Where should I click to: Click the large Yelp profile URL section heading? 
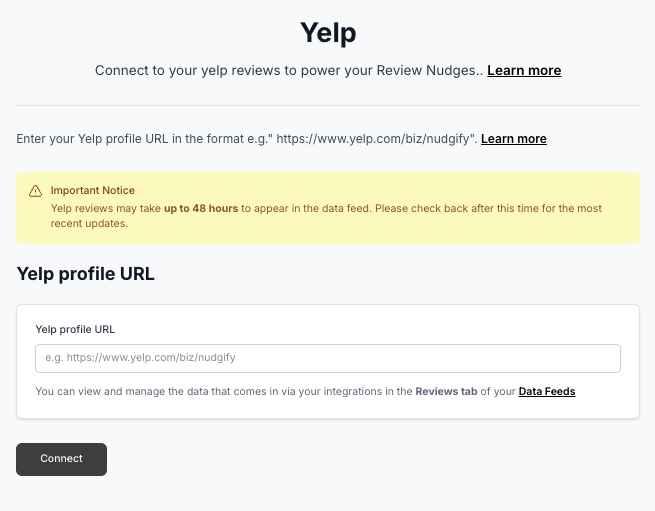(x=86, y=273)
